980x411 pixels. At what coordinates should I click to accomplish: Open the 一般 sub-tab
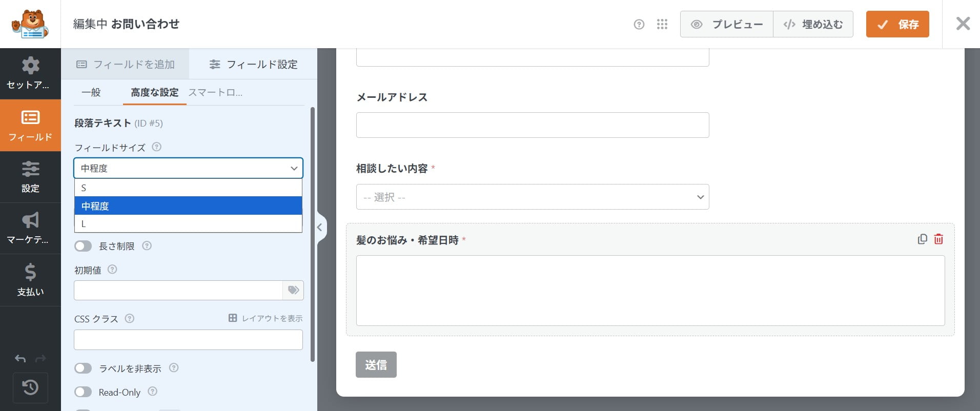91,92
